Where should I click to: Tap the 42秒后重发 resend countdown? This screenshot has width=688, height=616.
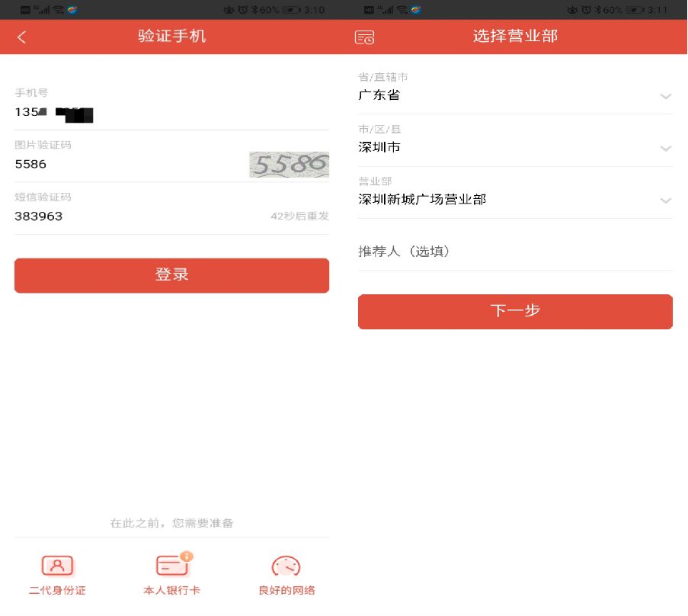click(299, 216)
